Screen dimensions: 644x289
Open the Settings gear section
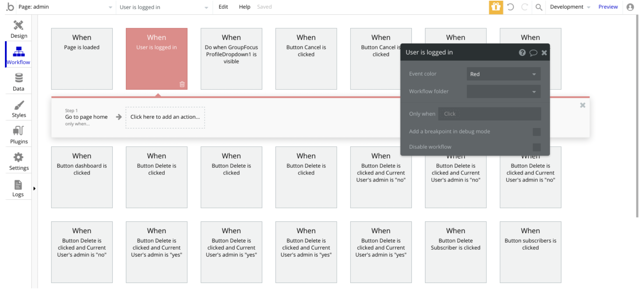(19, 161)
